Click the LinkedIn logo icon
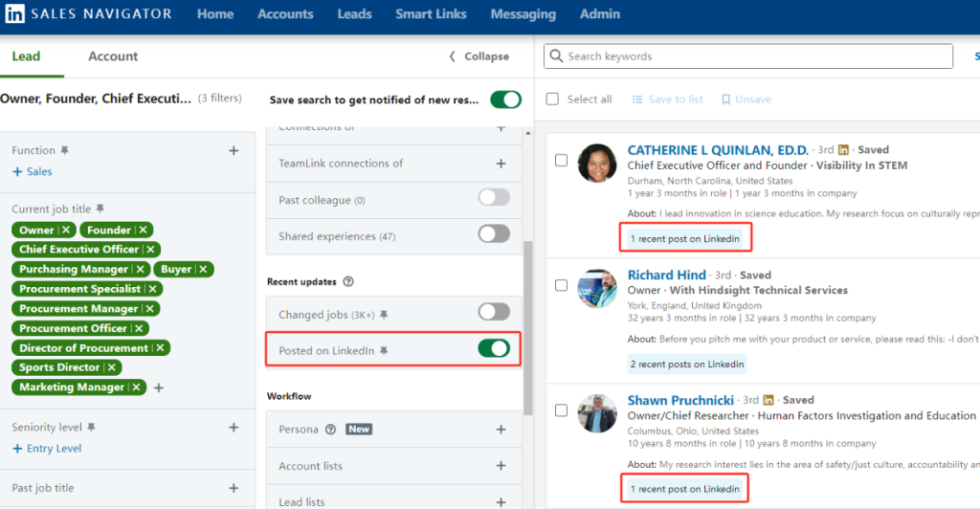 [15, 13]
